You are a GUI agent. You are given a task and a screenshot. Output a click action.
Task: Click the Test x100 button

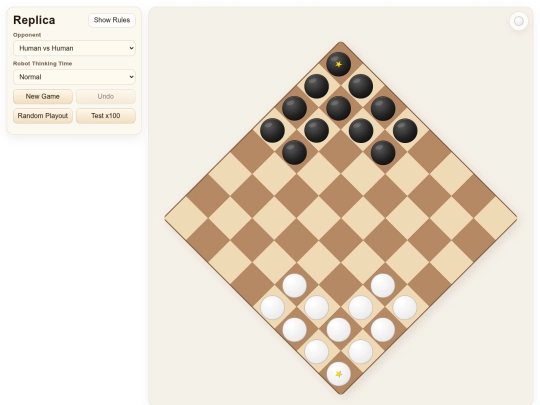pyautogui.click(x=106, y=116)
